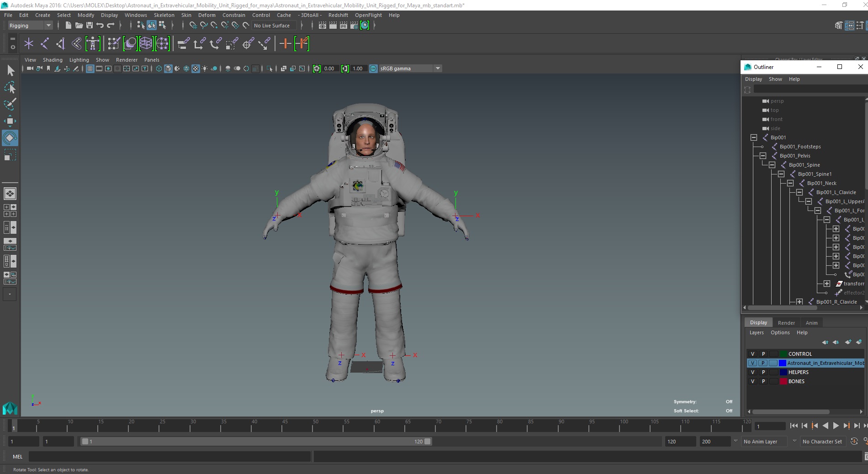Image resolution: width=868 pixels, height=474 pixels.
Task: Switch to the Anim layer tab
Action: (811, 323)
